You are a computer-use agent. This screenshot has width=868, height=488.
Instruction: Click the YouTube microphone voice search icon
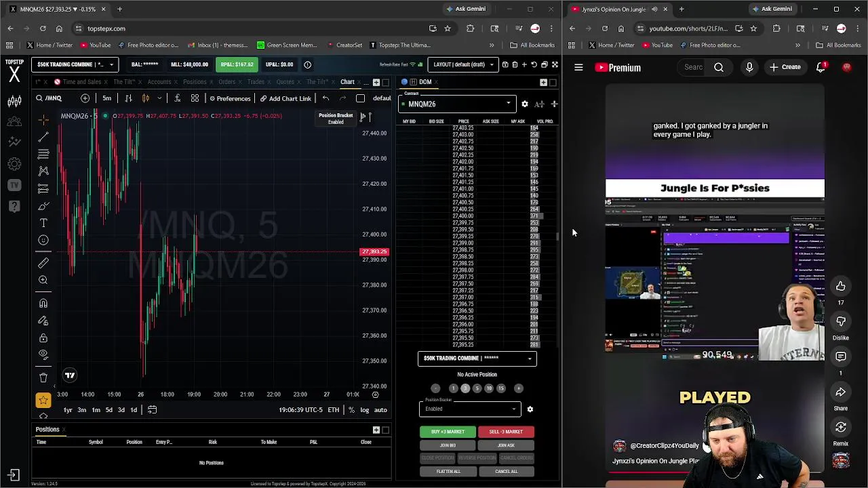click(749, 67)
